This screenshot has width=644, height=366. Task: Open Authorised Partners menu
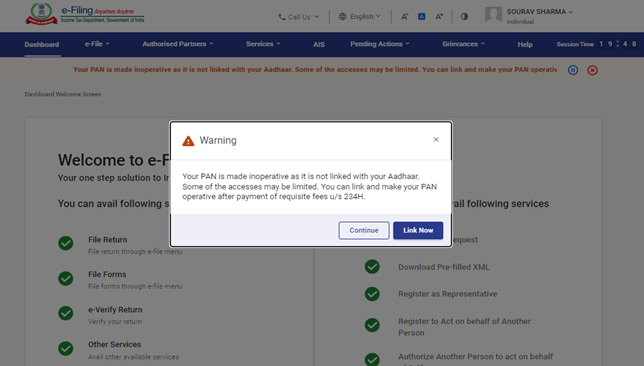178,44
